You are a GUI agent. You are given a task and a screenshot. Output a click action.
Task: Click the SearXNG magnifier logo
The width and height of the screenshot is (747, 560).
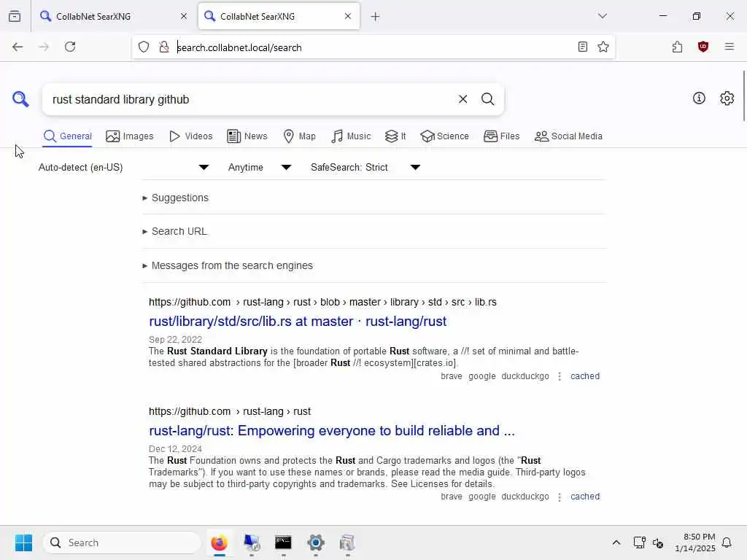coord(20,99)
